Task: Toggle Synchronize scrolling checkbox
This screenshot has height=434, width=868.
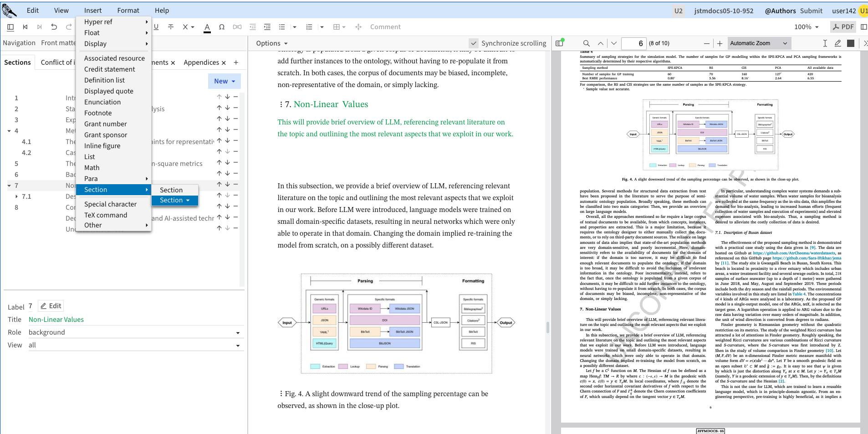Action: point(474,43)
